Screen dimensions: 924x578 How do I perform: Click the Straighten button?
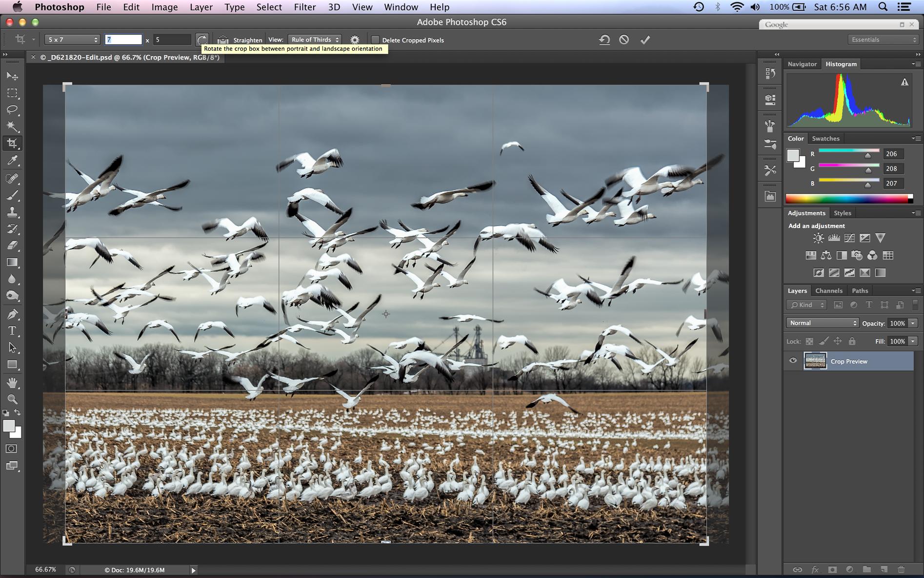click(x=240, y=40)
